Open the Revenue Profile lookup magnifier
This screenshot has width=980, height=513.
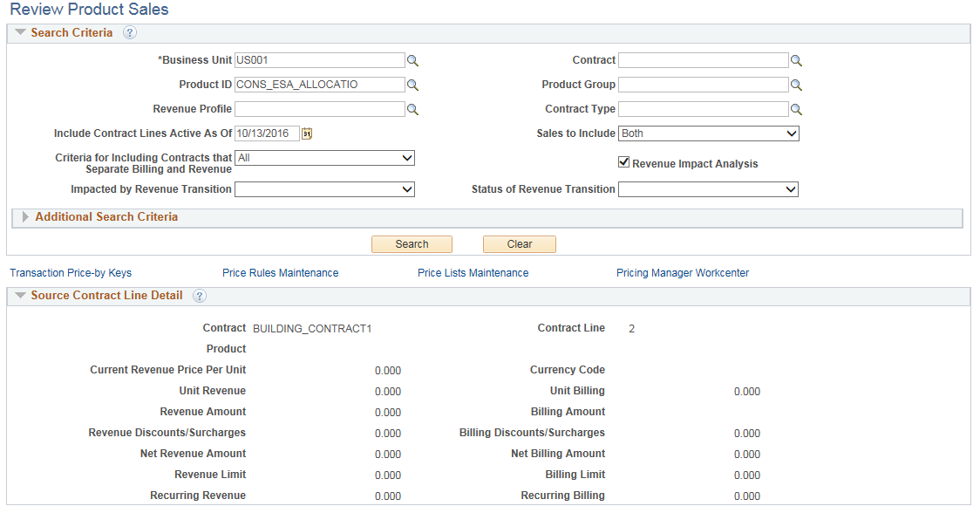[x=413, y=108]
